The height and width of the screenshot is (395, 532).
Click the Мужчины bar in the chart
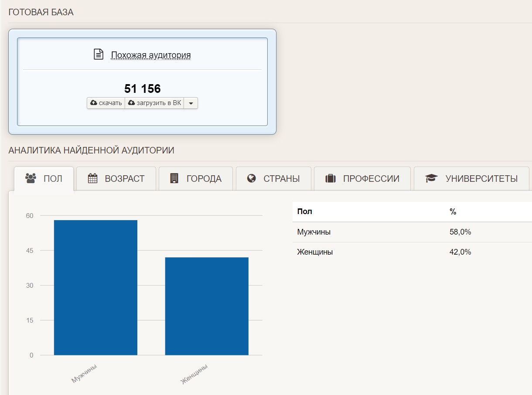95,287
